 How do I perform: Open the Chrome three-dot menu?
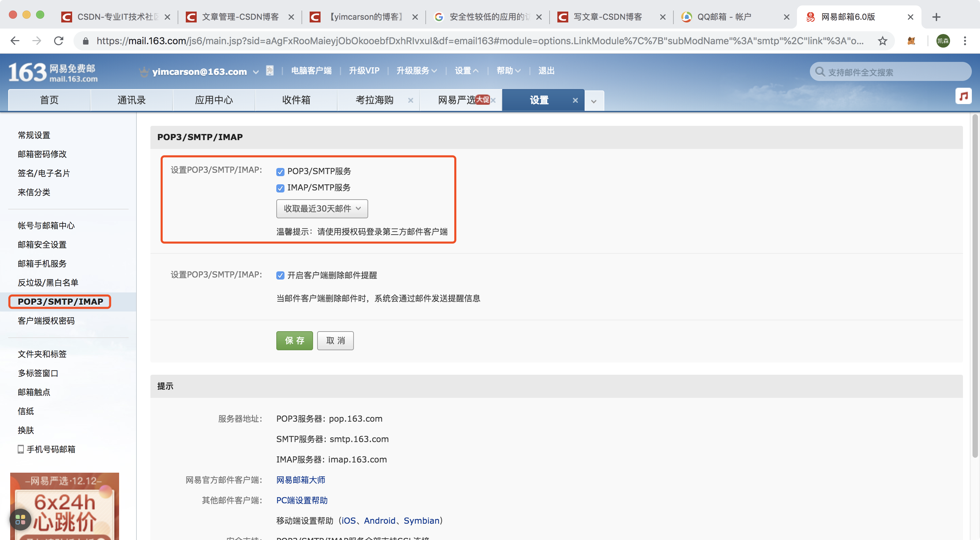click(965, 41)
